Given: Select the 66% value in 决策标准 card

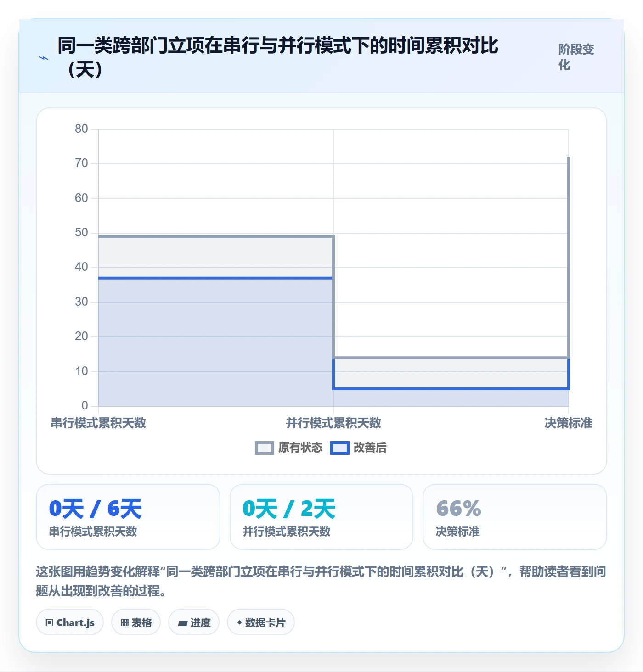Looking at the screenshot, I should coord(458,509).
